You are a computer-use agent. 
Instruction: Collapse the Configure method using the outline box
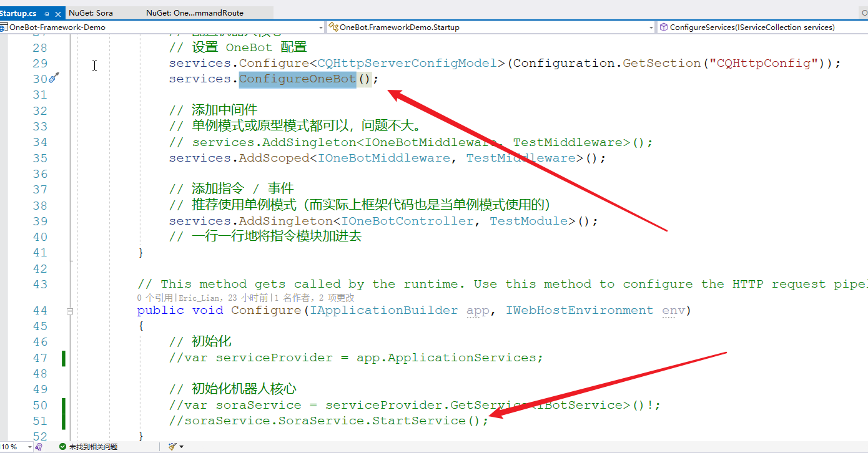(x=69, y=310)
